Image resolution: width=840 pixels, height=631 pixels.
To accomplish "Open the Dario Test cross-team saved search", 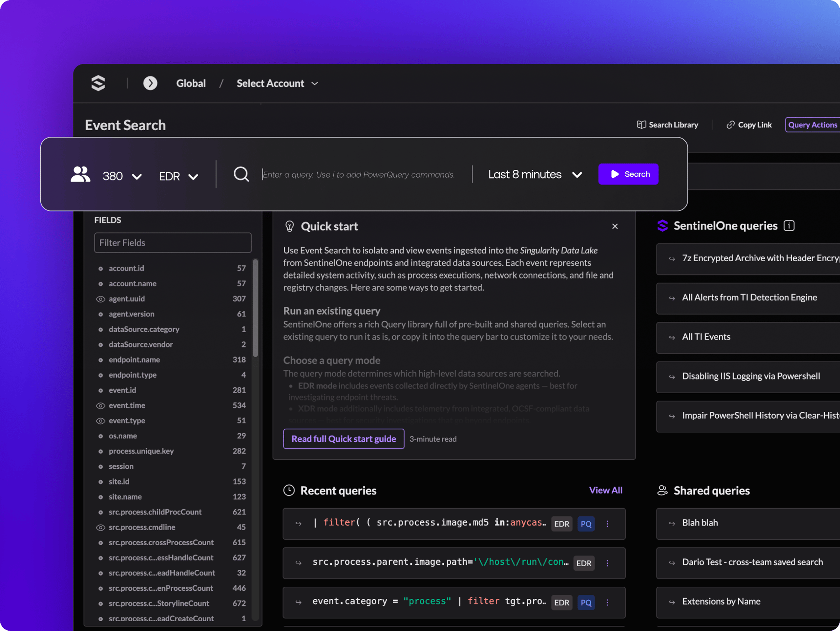I will pyautogui.click(x=748, y=563).
